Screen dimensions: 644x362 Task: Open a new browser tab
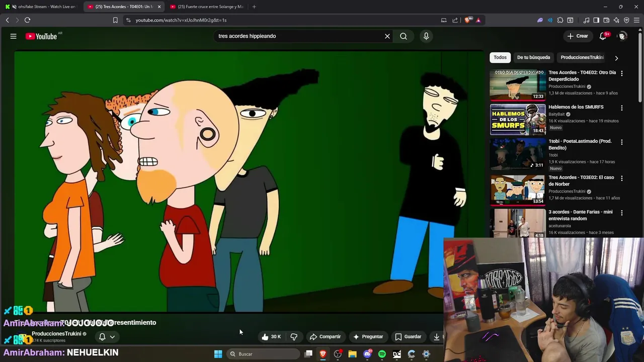point(254,7)
